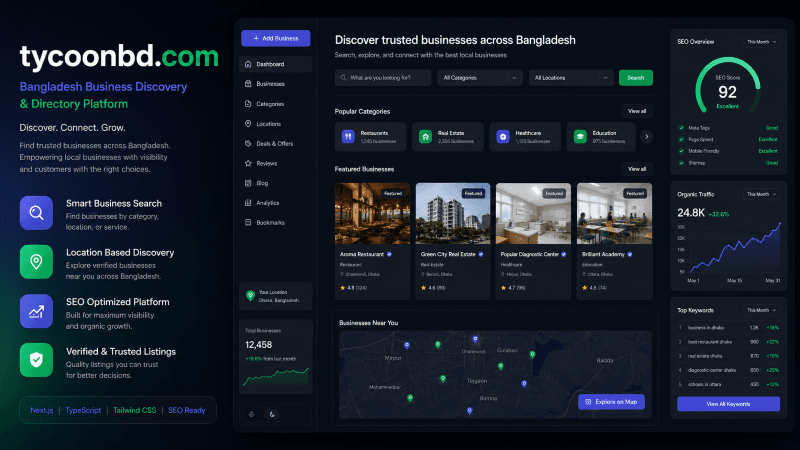Screen dimensions: 800x450
Task: Click the Education category graduation icon
Action: [580, 136]
